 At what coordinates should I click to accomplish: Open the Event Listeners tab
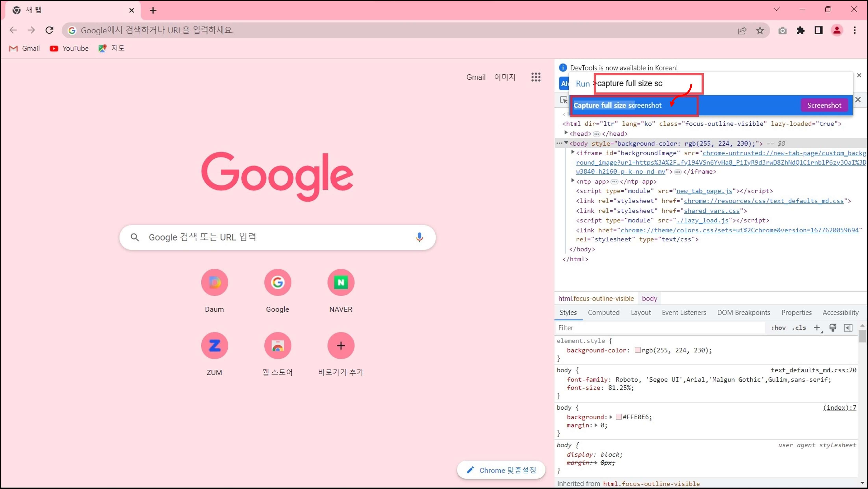(684, 312)
